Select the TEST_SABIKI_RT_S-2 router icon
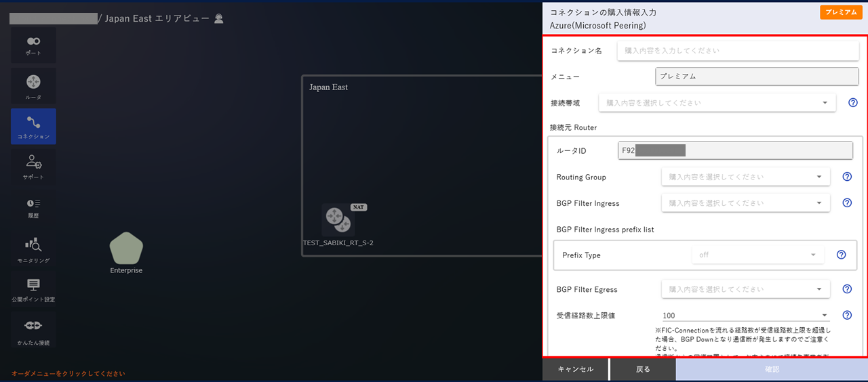The height and width of the screenshot is (382, 868). pyautogui.click(x=338, y=219)
